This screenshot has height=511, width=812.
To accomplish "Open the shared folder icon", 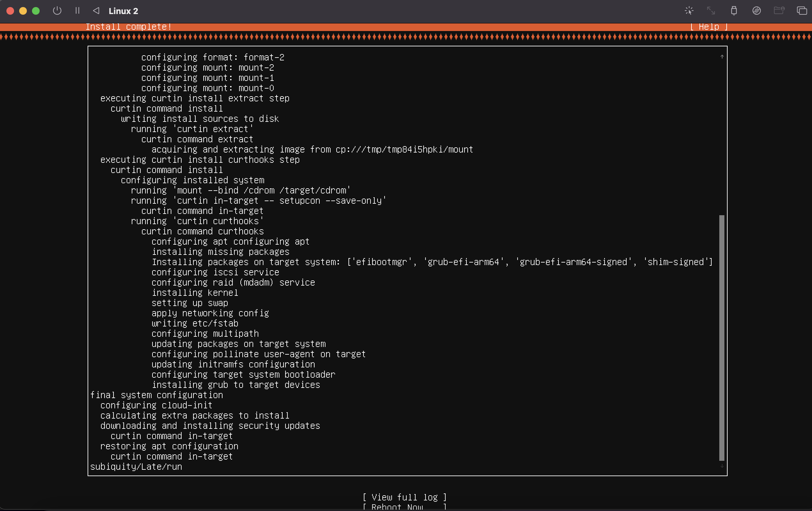I will pyautogui.click(x=779, y=11).
